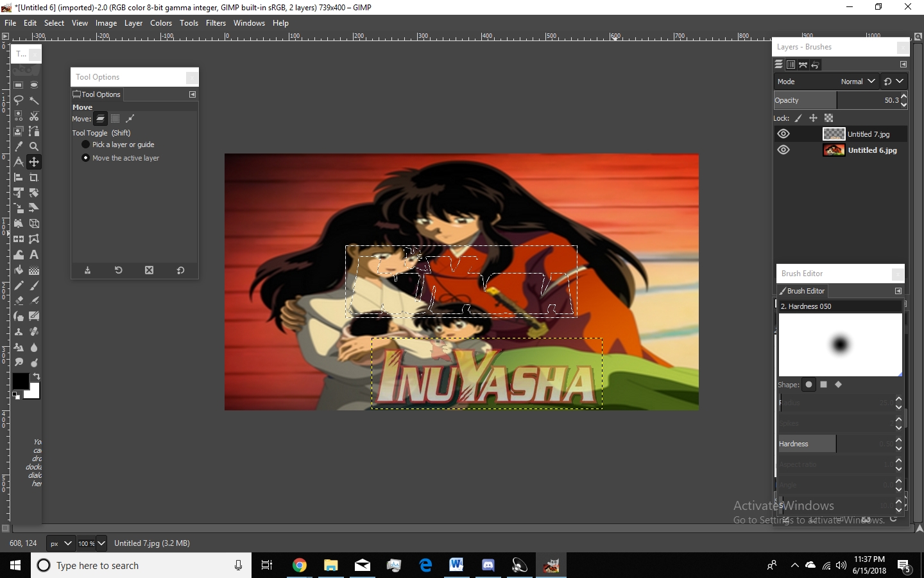This screenshot has height=578, width=924.
Task: Hide the Untitled 6.jpg layer
Action: [783, 150]
